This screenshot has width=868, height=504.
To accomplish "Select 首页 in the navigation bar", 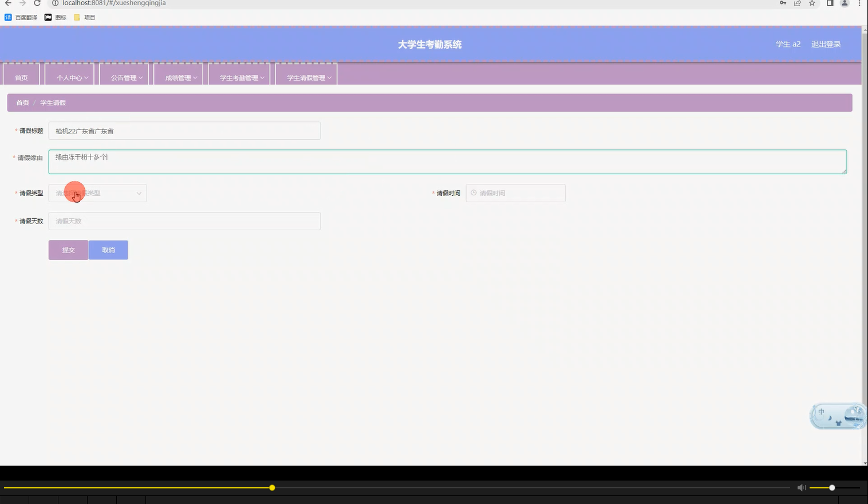I will (x=21, y=76).
